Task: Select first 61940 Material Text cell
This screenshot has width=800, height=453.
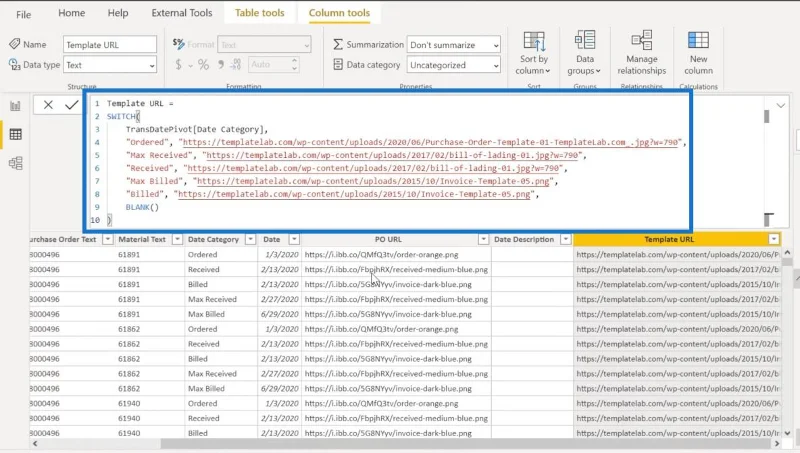Action: point(129,404)
